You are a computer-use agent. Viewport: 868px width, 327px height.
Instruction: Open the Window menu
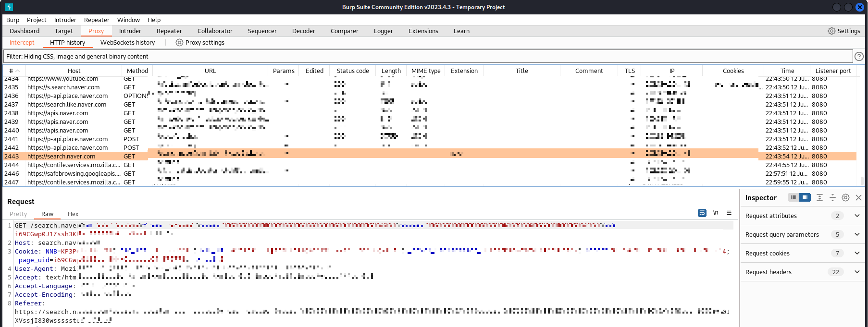point(128,20)
